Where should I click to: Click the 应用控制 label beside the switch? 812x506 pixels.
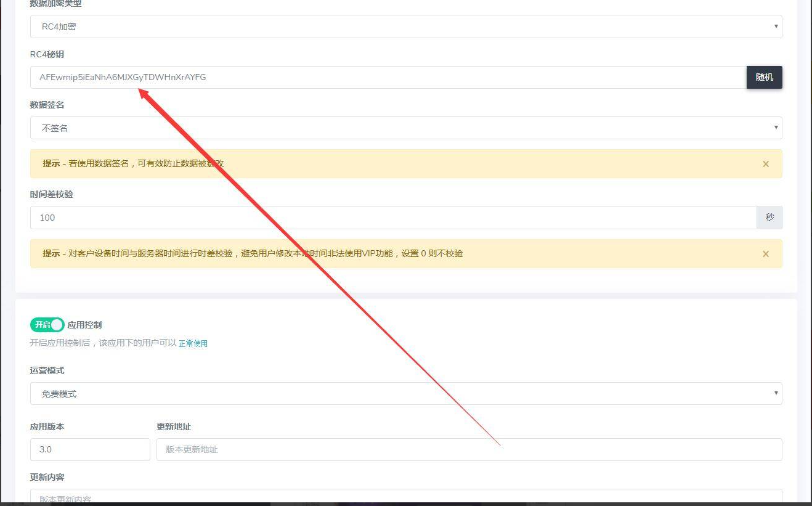coord(84,325)
